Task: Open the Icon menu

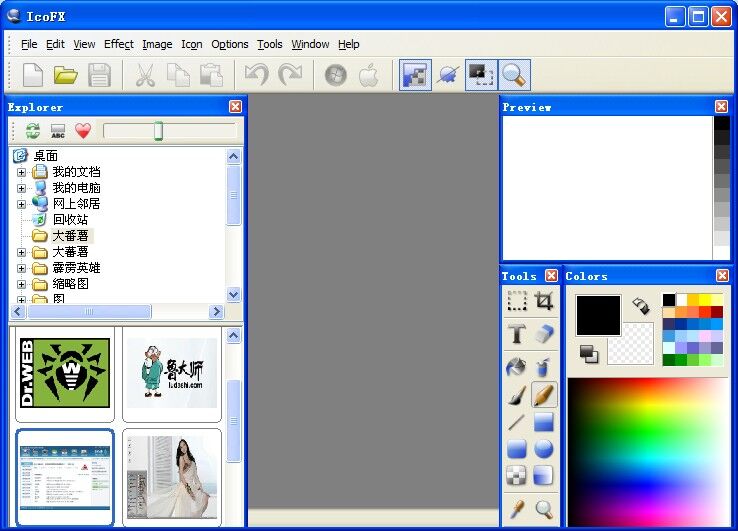Action: point(191,44)
